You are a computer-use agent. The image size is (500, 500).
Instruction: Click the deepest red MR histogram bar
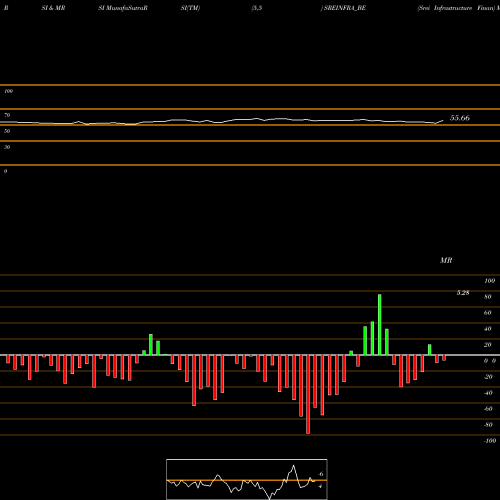(308, 394)
